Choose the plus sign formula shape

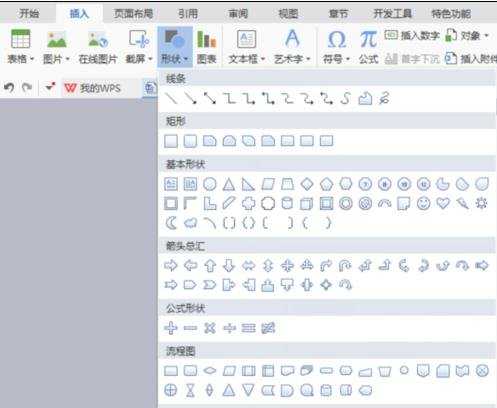point(171,328)
